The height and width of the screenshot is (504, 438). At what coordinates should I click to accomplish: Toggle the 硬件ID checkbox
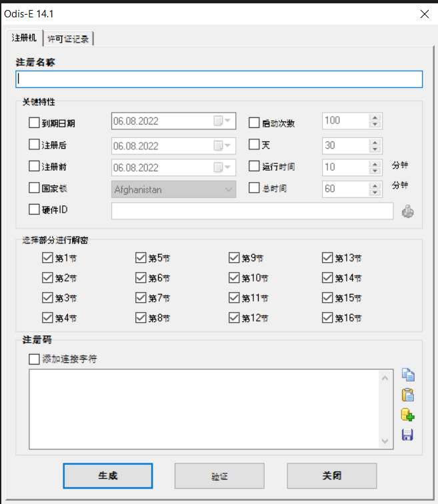(35, 209)
